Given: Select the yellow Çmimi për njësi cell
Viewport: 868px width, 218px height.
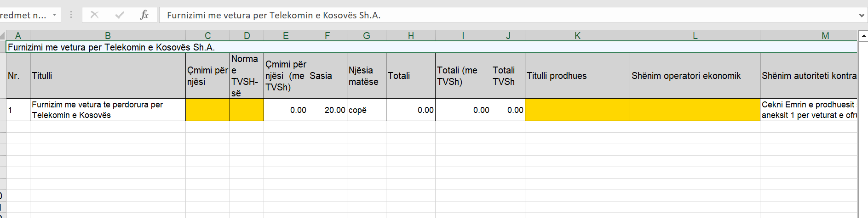Looking at the screenshot, I should 207,110.
